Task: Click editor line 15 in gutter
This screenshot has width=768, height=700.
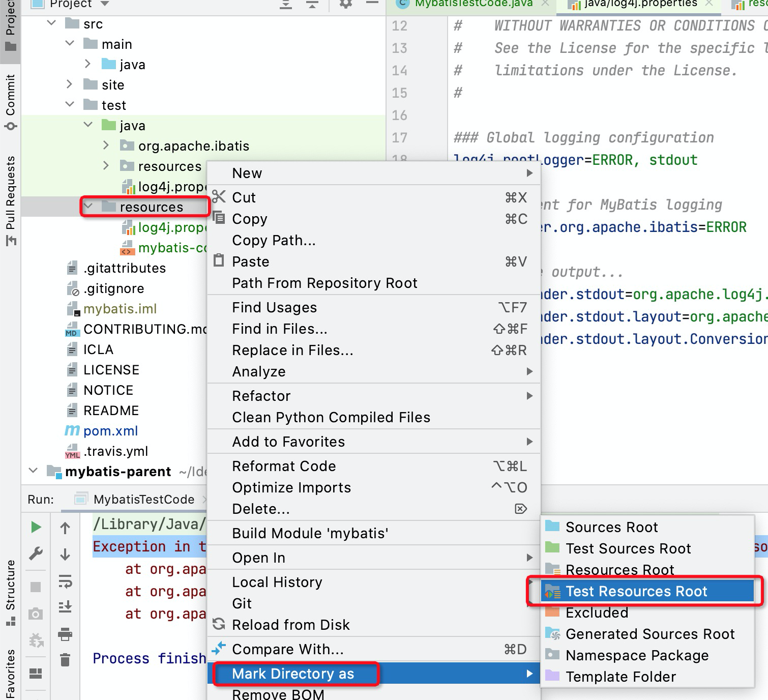Action: pyautogui.click(x=400, y=93)
